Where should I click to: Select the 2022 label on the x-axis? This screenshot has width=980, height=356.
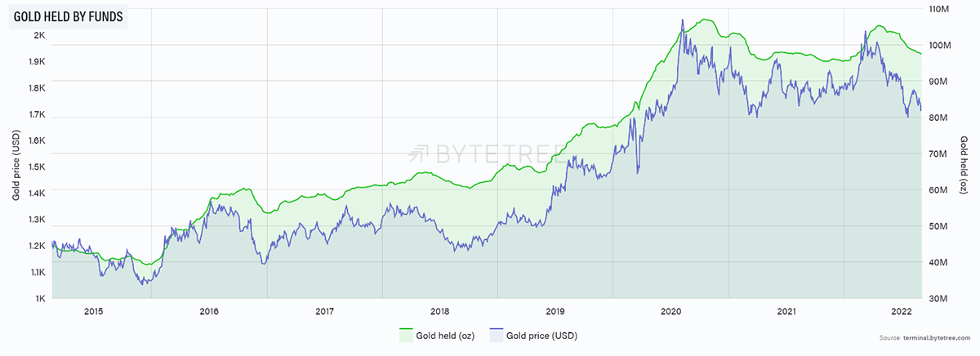(902, 312)
